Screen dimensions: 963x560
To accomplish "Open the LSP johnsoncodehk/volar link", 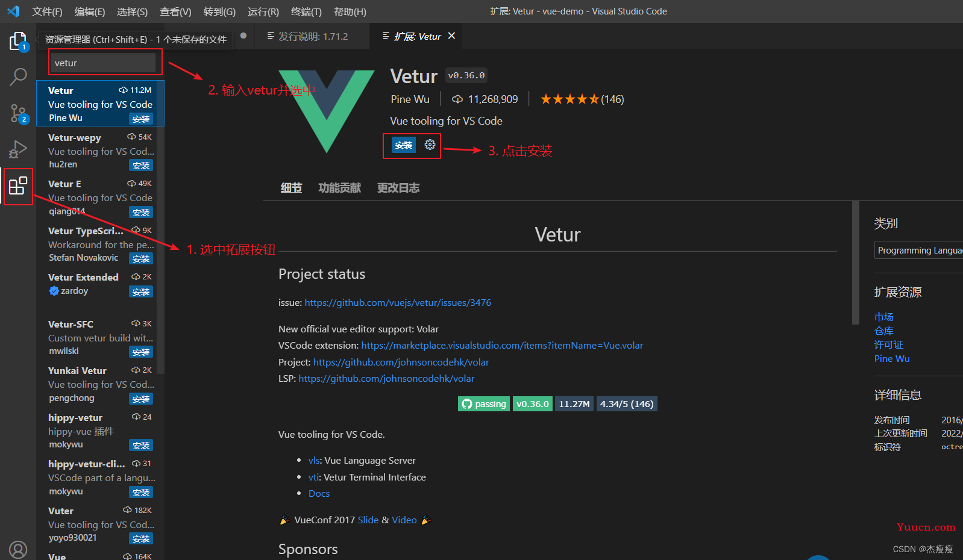I will [x=386, y=378].
